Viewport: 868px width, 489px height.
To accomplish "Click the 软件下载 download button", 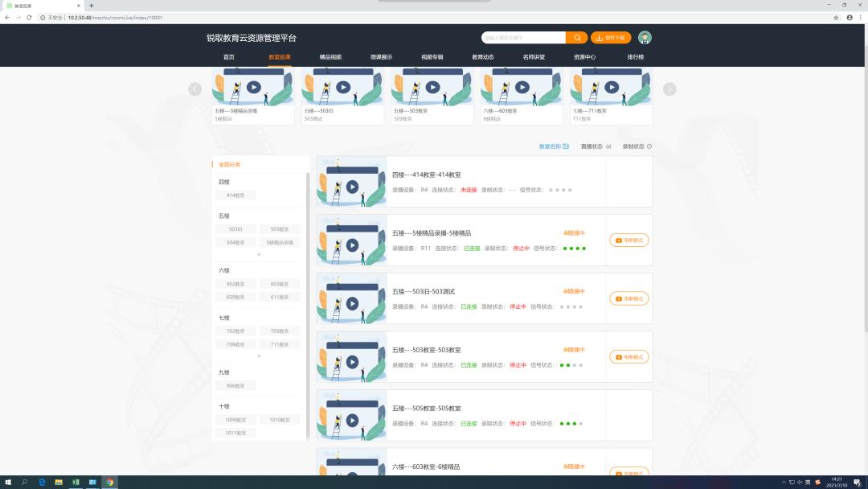I will (x=611, y=38).
